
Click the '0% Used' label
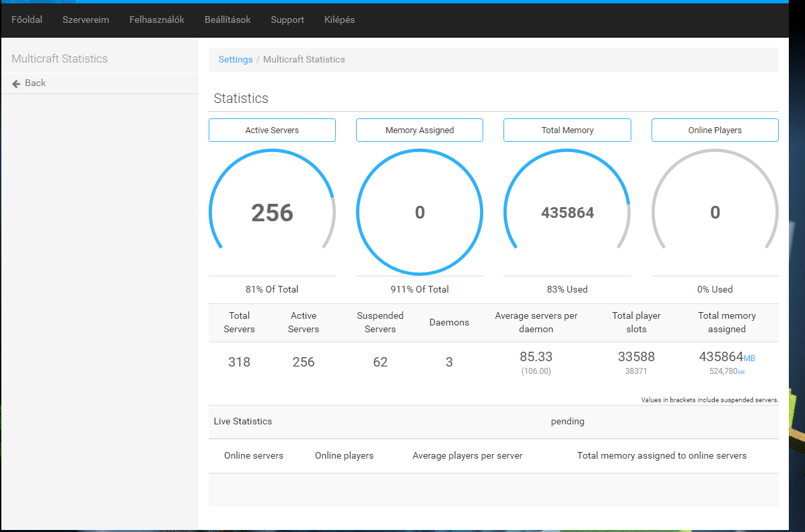715,289
